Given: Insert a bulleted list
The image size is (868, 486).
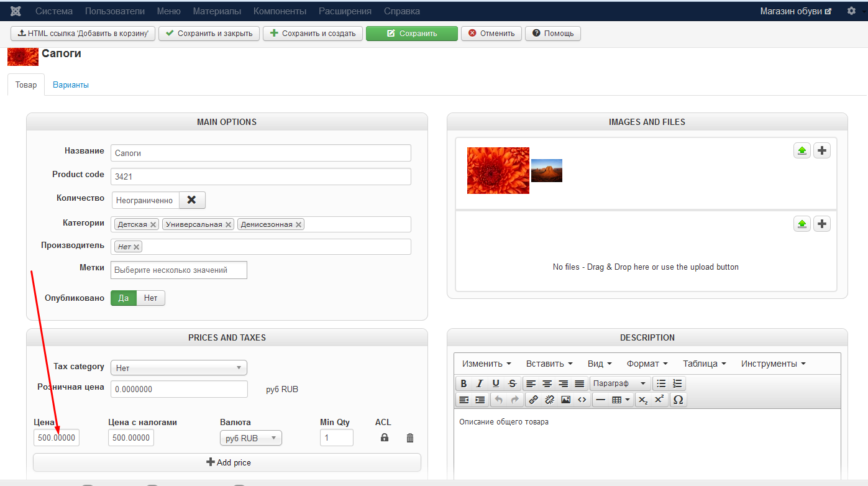Looking at the screenshot, I should pyautogui.click(x=662, y=383).
